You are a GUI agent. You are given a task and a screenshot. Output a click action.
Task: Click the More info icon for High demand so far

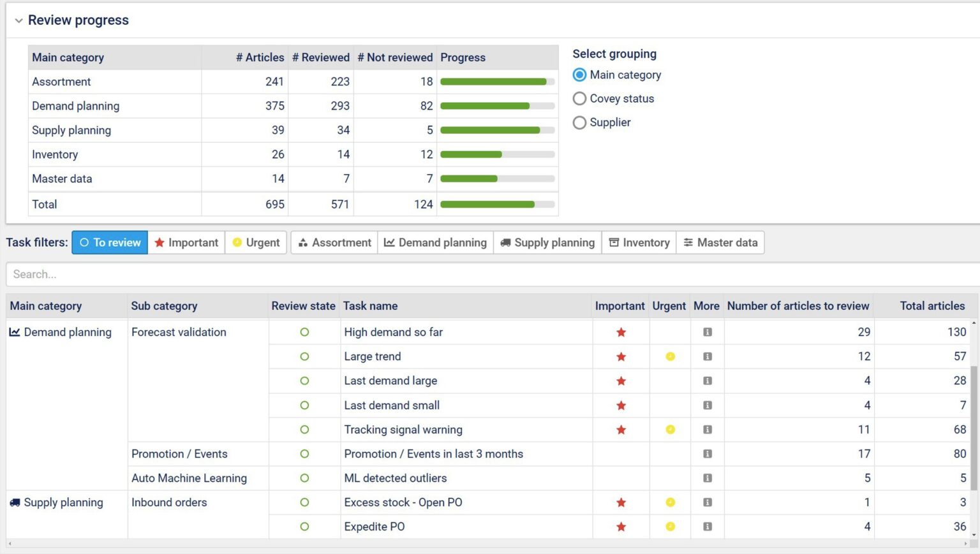(707, 332)
